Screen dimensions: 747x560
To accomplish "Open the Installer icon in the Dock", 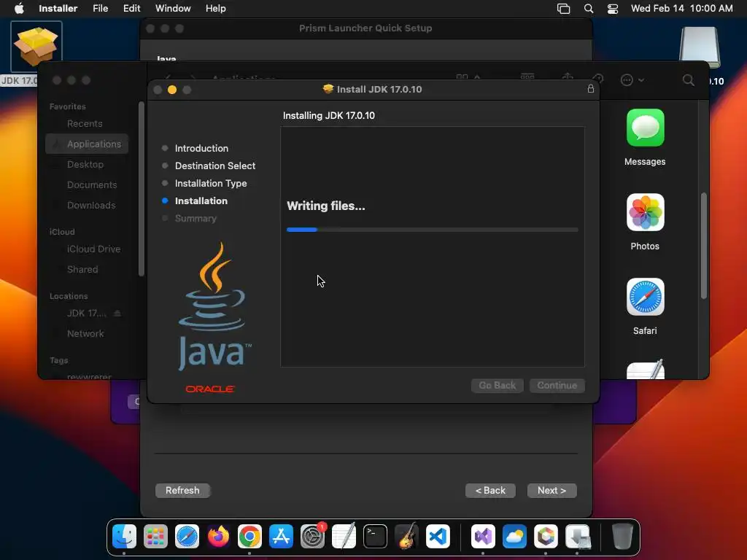I will point(578,536).
